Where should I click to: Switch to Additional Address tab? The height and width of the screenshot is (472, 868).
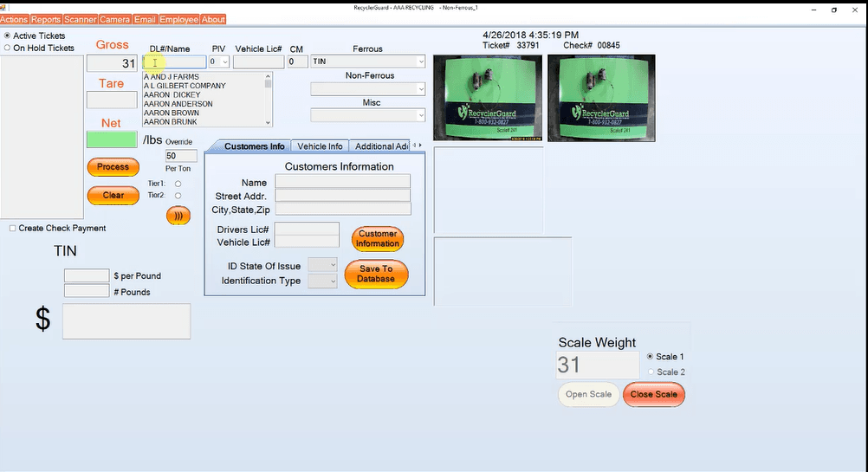point(379,146)
